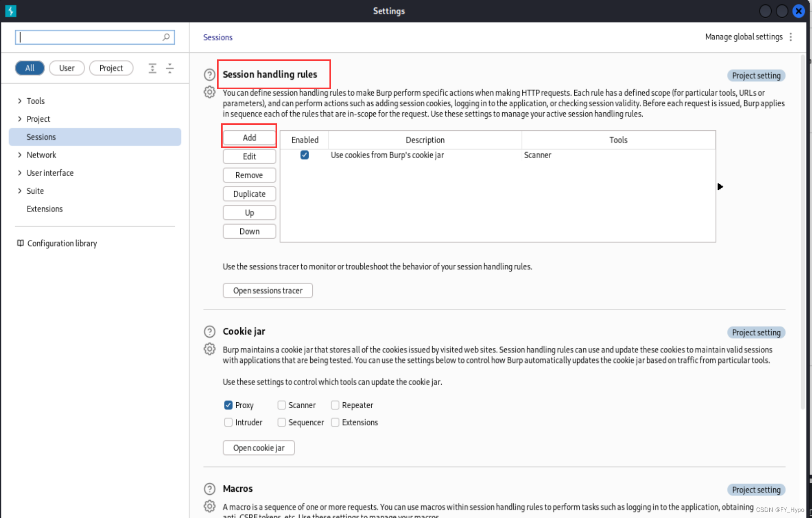Image resolution: width=812 pixels, height=518 pixels.
Task: Select Extensions in the settings tree
Action: pos(45,209)
